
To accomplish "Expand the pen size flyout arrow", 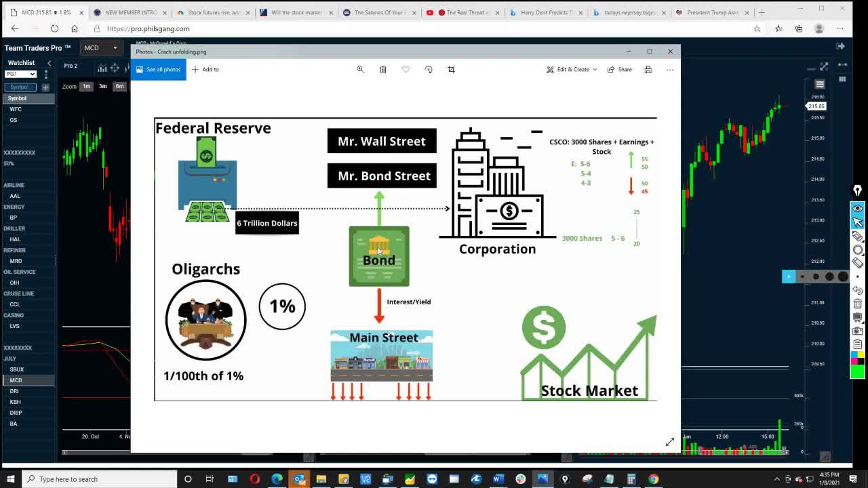I will click(x=789, y=277).
